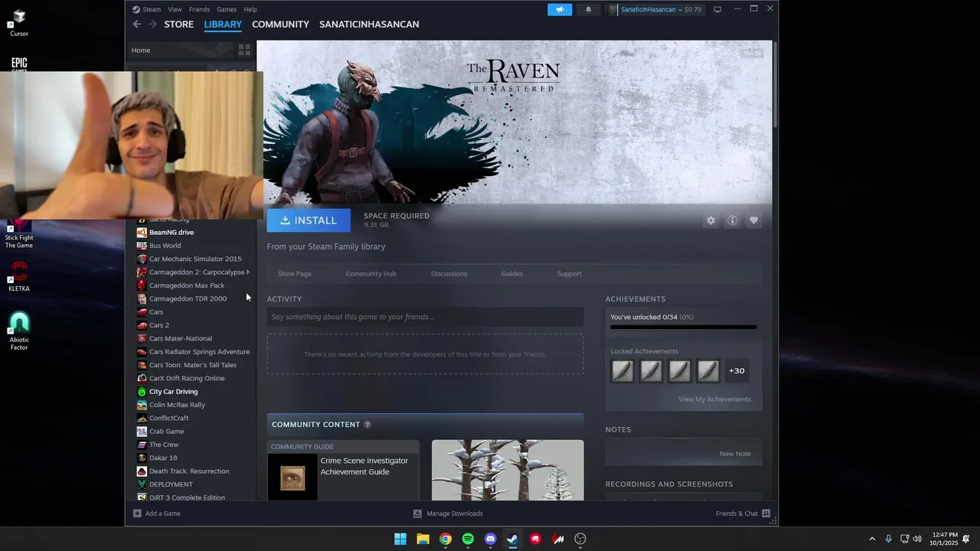Select Cars 2 in the library

tap(159, 325)
